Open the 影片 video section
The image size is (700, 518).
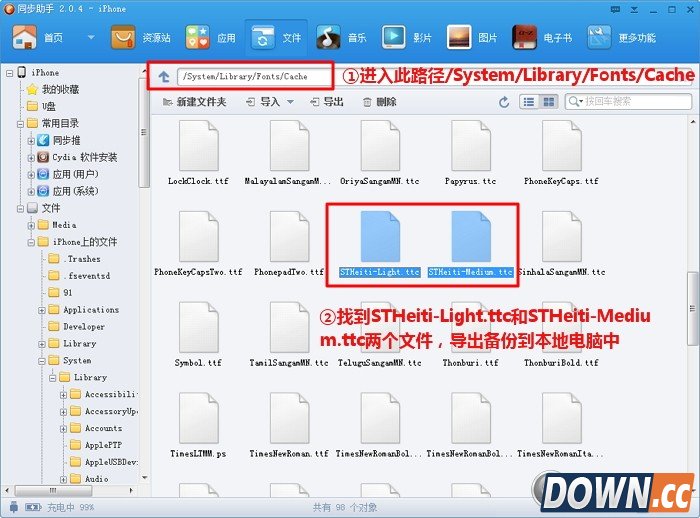(407, 37)
